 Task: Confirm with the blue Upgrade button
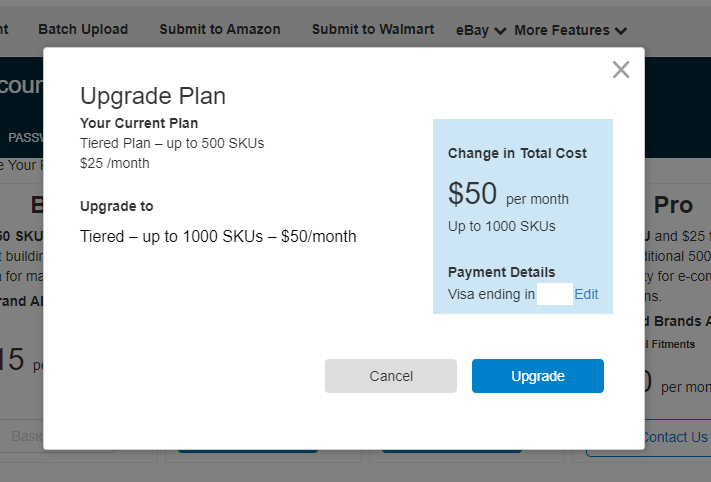click(538, 376)
